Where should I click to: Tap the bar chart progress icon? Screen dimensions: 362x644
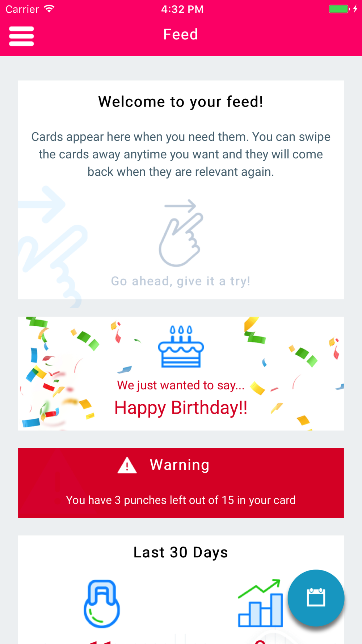pos(260,603)
